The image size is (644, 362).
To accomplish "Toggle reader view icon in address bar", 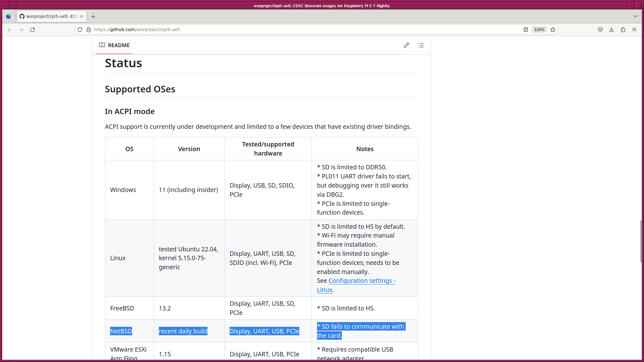I will 525,30.
